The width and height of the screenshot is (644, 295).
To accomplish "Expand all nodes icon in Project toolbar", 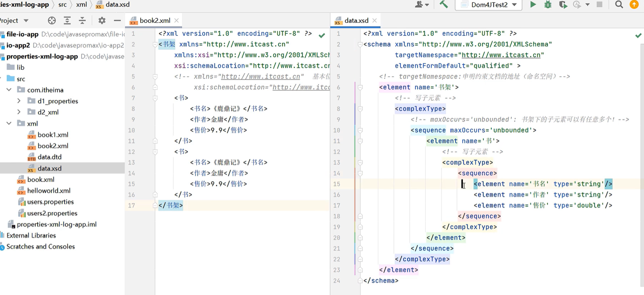I will pos(67,20).
